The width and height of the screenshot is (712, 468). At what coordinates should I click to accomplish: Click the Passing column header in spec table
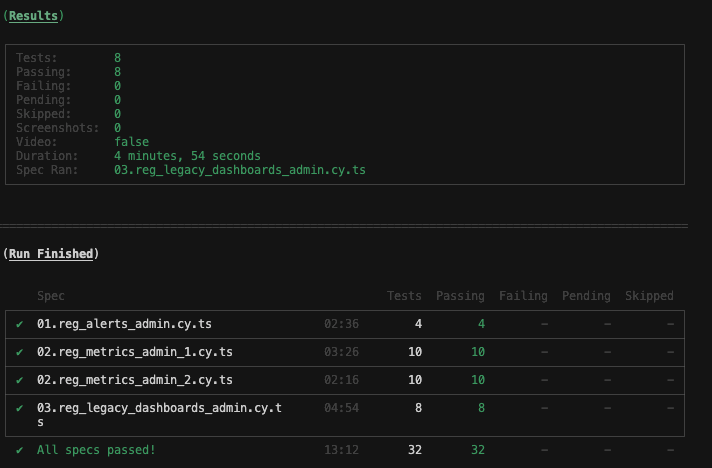[x=460, y=296]
